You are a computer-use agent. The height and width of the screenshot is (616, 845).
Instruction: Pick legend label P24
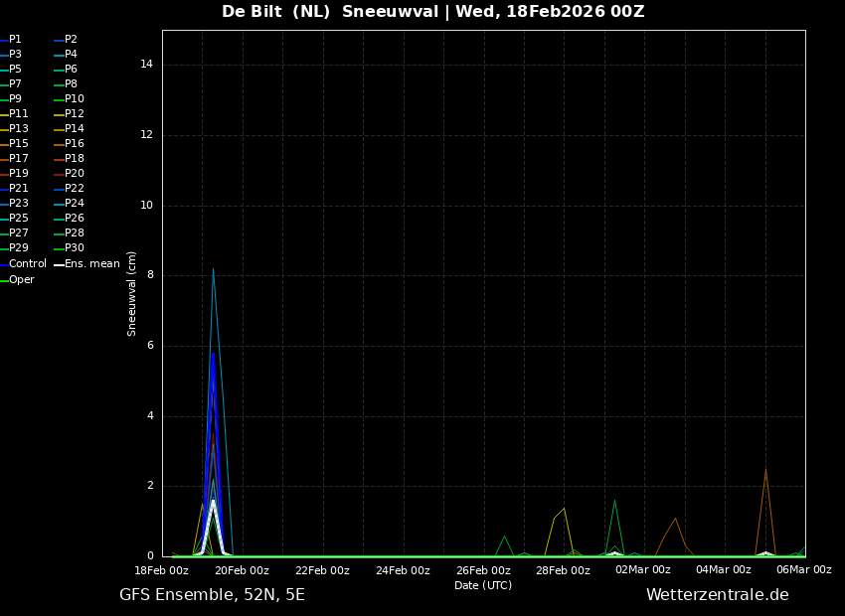[75, 203]
